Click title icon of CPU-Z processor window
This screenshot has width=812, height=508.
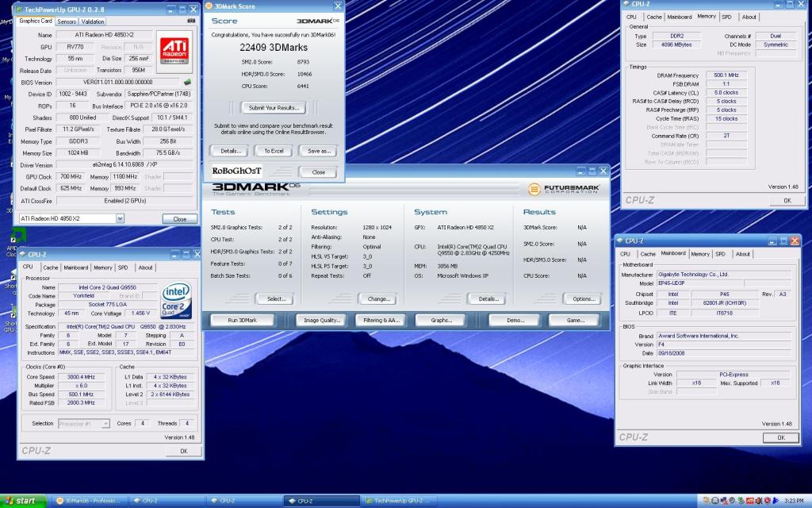(23, 255)
